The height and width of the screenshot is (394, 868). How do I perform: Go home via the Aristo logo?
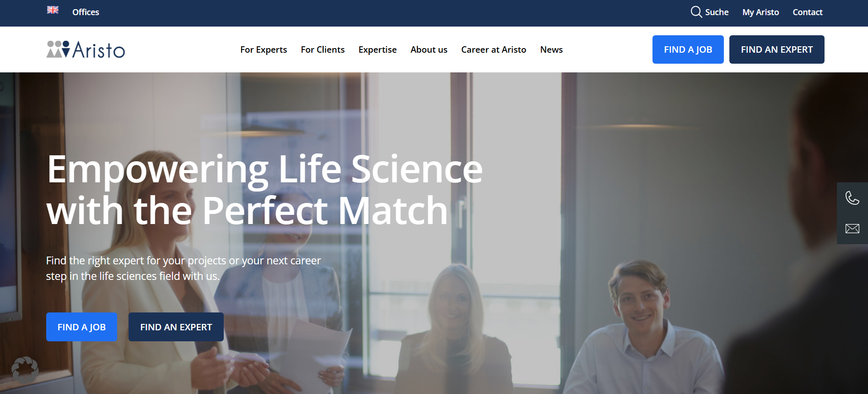pyautogui.click(x=86, y=49)
